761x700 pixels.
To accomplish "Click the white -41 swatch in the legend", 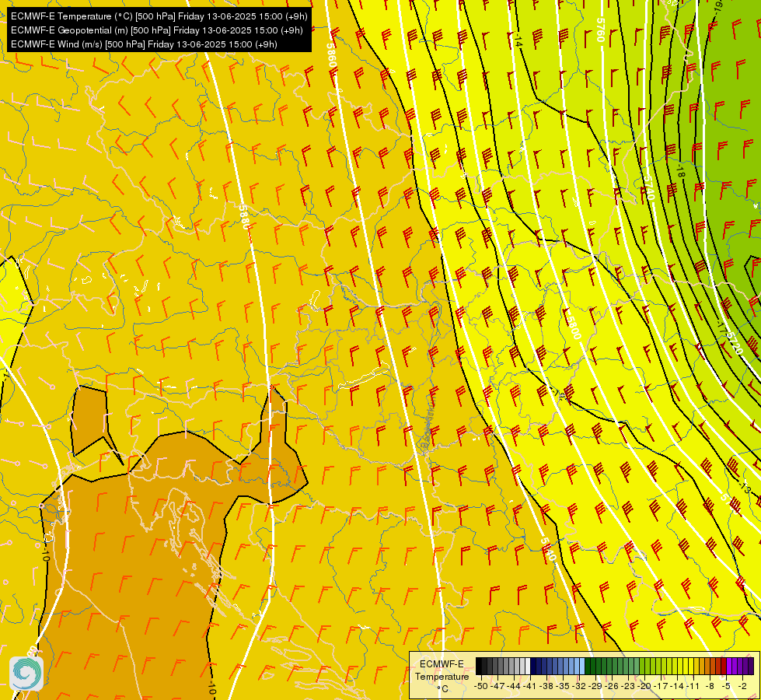I will coord(528,667).
